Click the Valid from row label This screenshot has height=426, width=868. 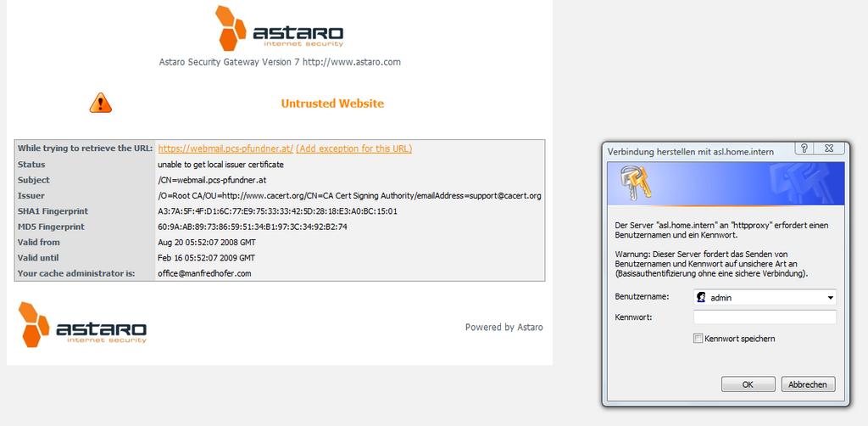(x=39, y=242)
